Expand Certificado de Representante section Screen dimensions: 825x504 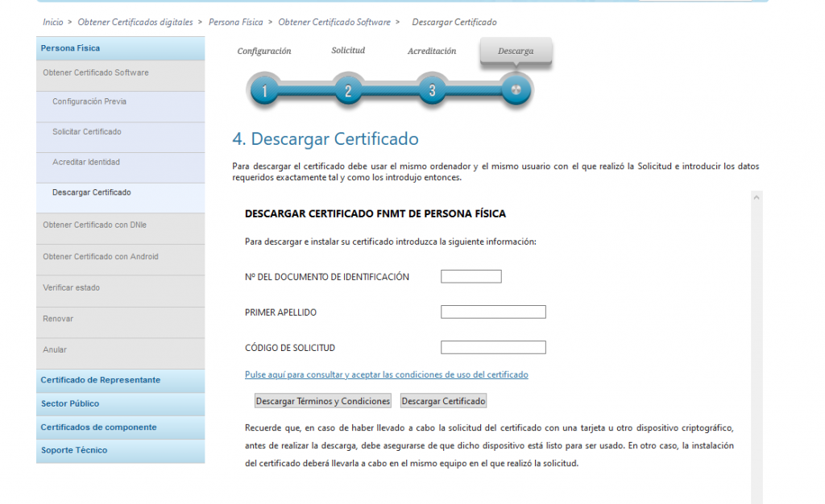coord(121,381)
